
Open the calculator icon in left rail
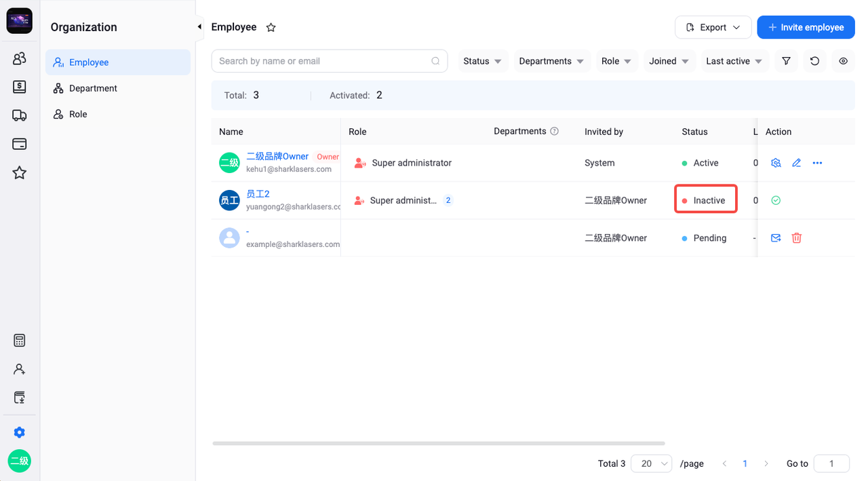pos(20,341)
